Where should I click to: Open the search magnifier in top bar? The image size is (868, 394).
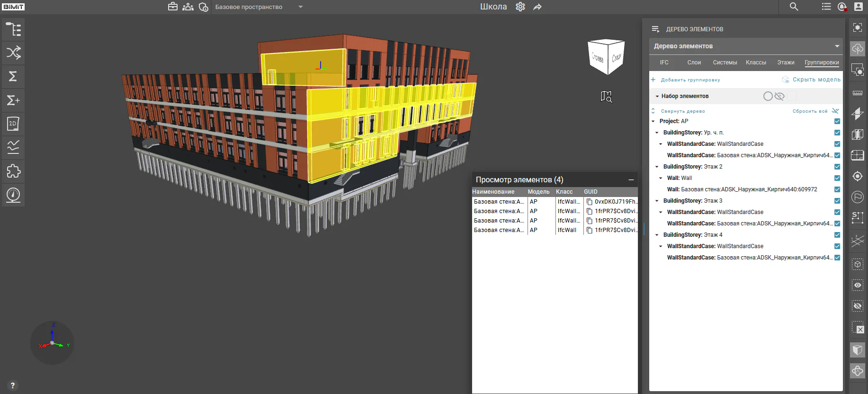point(794,7)
